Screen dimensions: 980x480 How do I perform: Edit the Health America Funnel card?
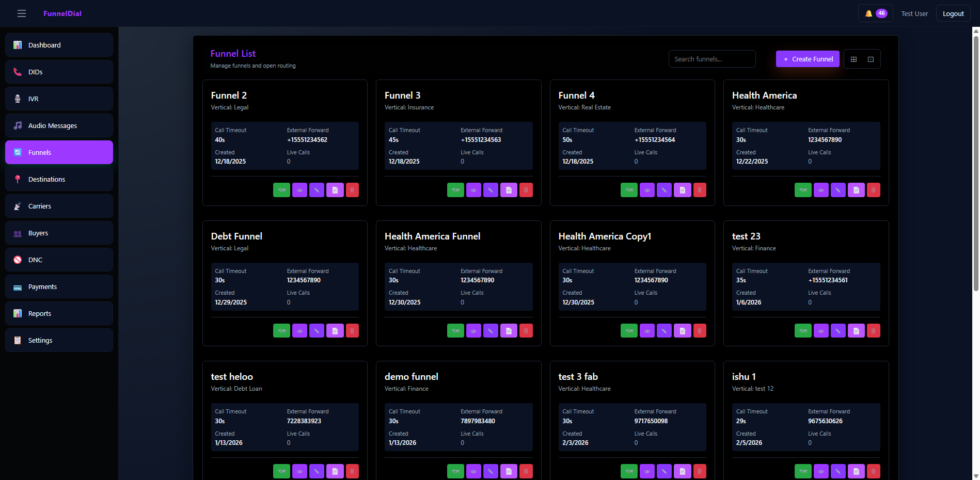pos(491,331)
